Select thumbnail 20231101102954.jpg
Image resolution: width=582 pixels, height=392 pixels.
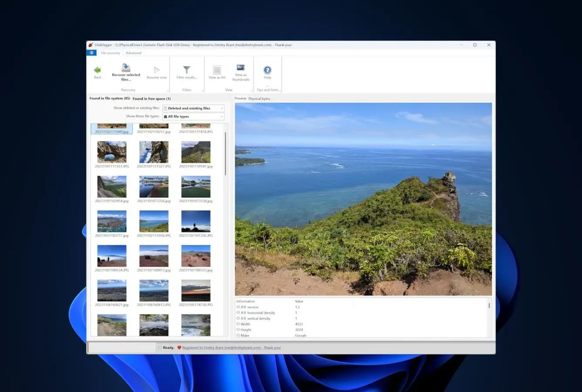coord(112,189)
